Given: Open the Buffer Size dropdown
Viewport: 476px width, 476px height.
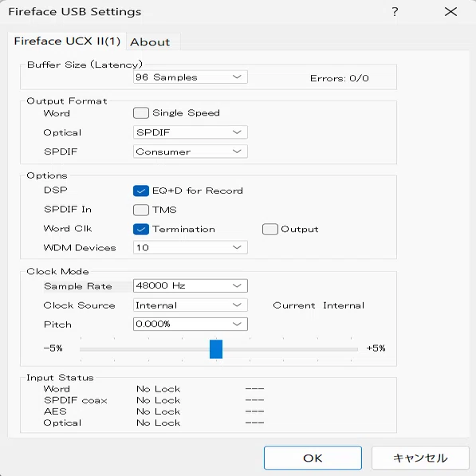Looking at the screenshot, I should 191,77.
